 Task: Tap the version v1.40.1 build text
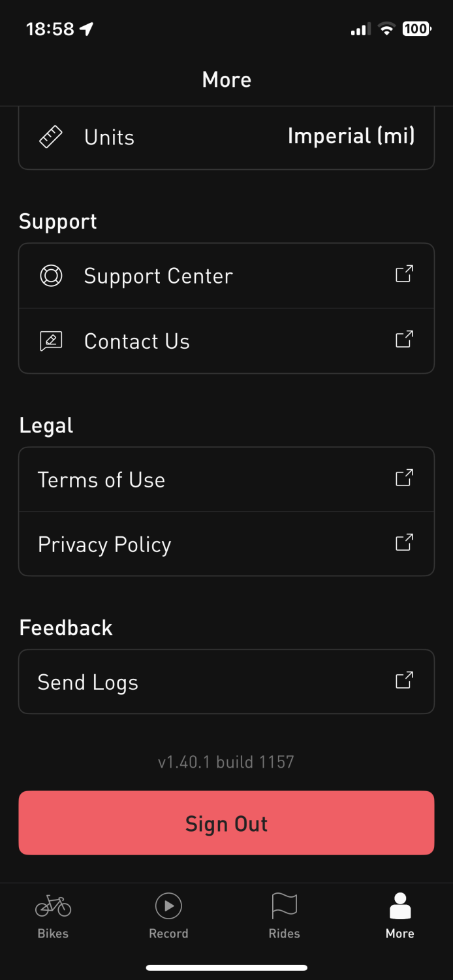coord(226,762)
